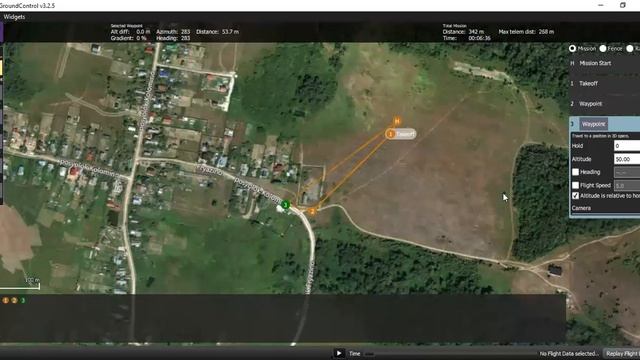640x360 pixels.
Task: Click the total mission Distance 342 m value
Action: [476, 32]
